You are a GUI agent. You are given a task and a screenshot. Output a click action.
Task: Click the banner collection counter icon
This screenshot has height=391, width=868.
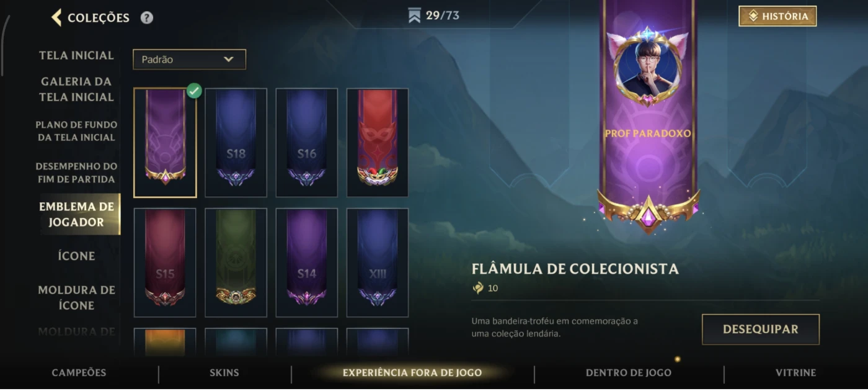tap(415, 16)
